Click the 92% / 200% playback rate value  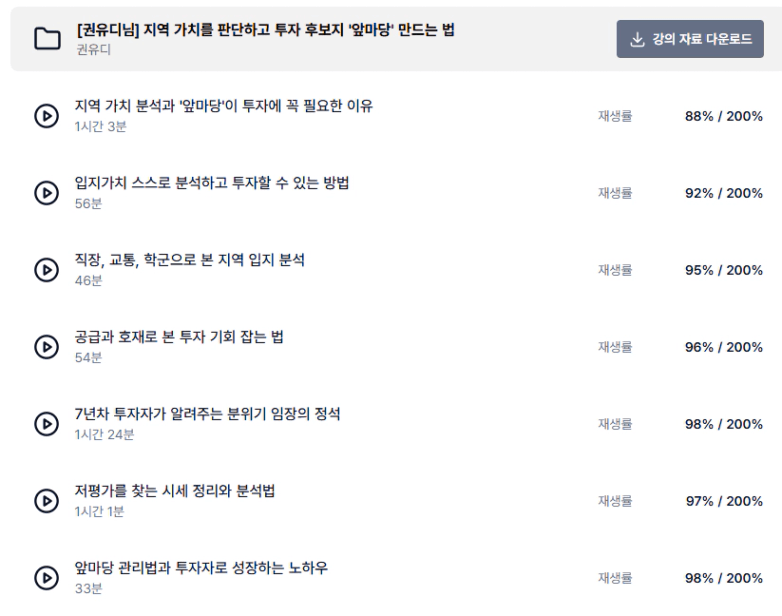724,193
